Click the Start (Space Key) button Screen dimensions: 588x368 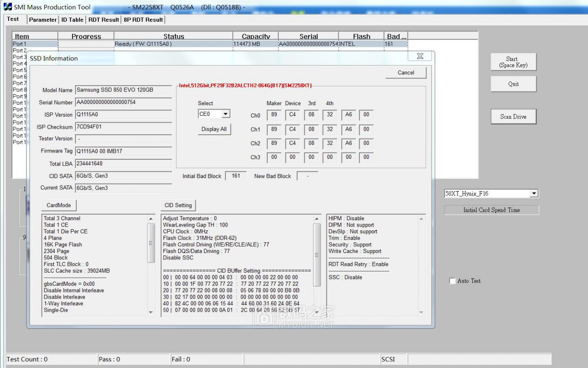point(513,62)
